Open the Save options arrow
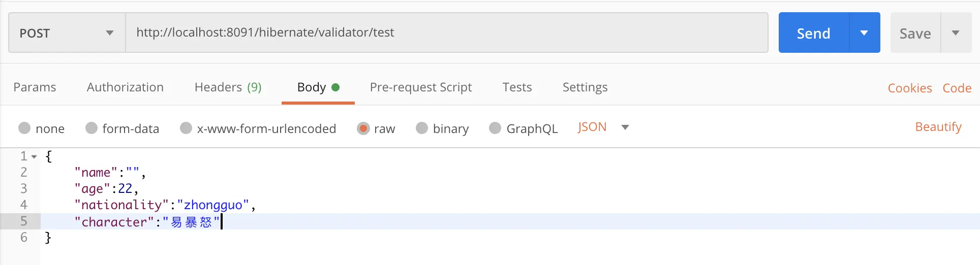This screenshot has width=980, height=265. click(x=956, y=33)
